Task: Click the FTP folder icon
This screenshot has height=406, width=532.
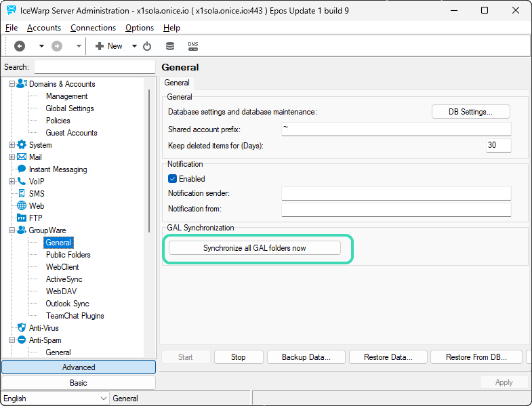Action: [22, 218]
